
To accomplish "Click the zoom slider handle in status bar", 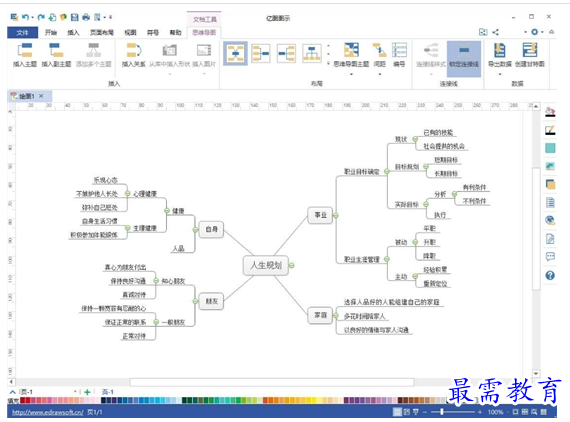I will pyautogui.click(x=442, y=412).
